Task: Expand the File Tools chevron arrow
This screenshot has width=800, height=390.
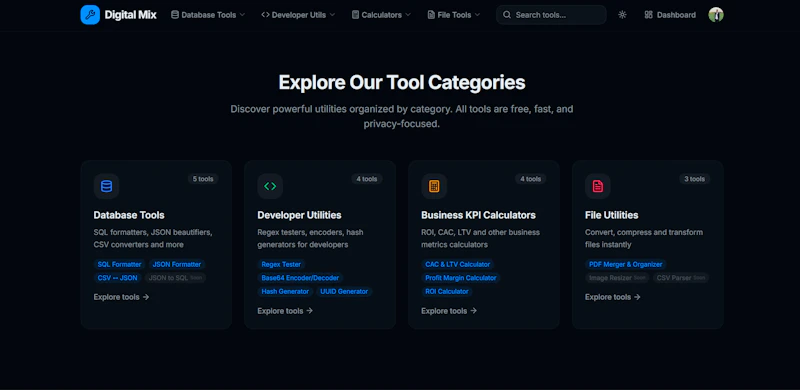Action: click(477, 15)
